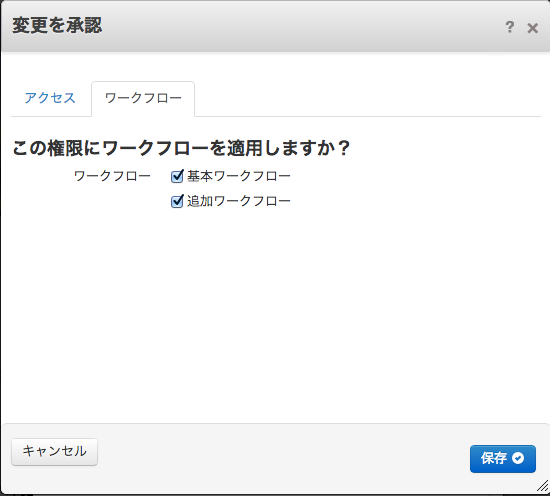The image size is (550, 496).
Task: Click the question mark help icon
Action: pos(509,27)
